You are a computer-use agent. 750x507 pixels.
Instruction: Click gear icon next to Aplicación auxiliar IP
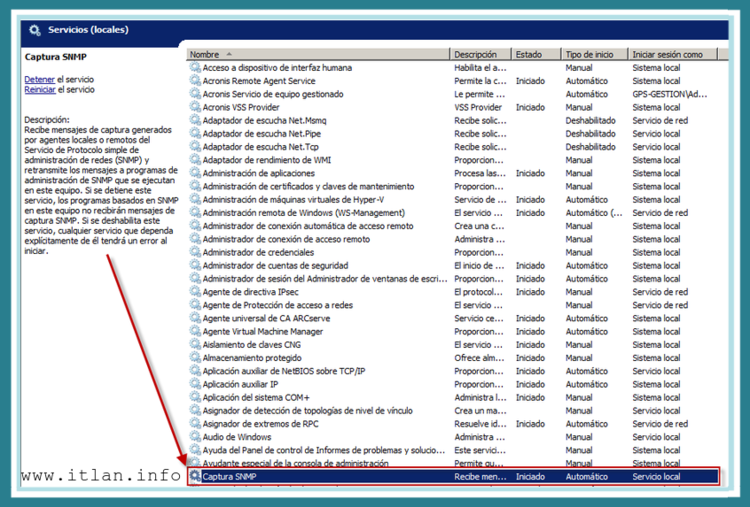coord(195,384)
